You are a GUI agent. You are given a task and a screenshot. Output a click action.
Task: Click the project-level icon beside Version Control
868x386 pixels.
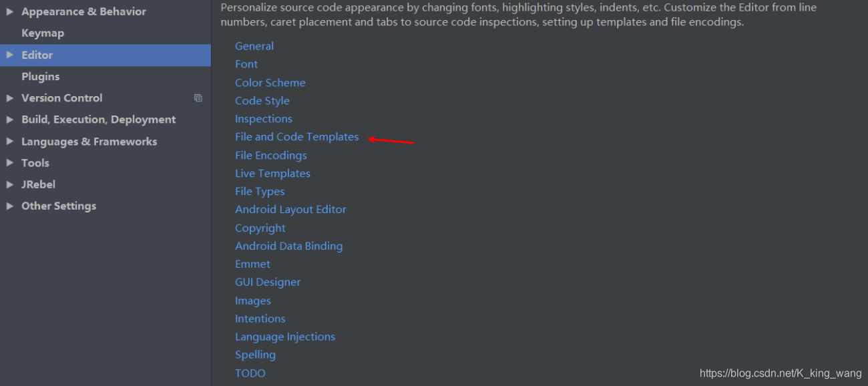198,98
